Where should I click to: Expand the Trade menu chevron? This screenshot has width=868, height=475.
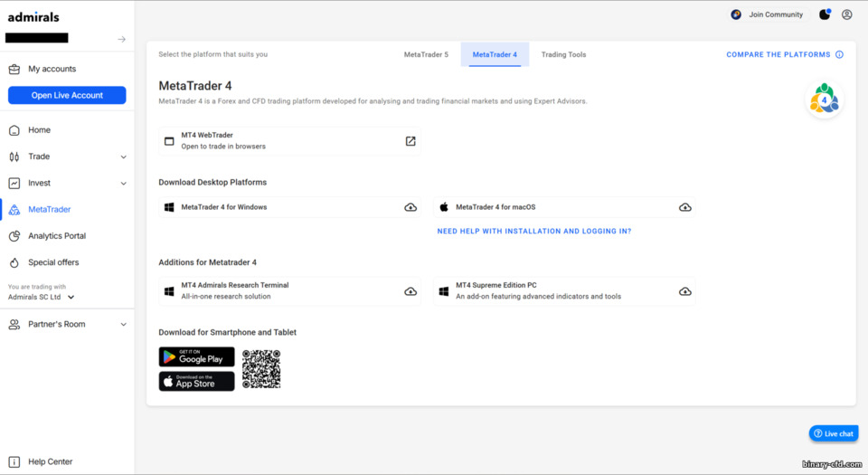(124, 157)
